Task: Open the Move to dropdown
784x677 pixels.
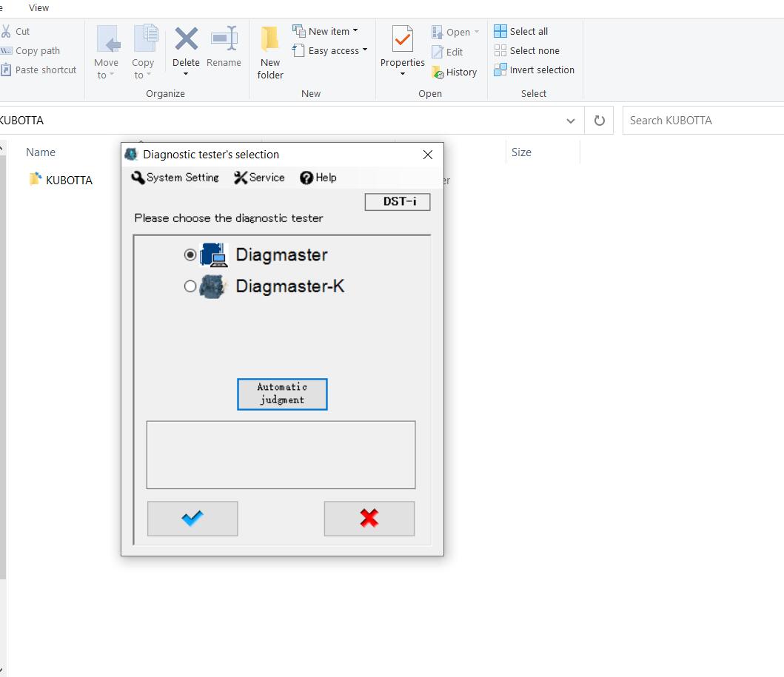Action: click(x=107, y=53)
